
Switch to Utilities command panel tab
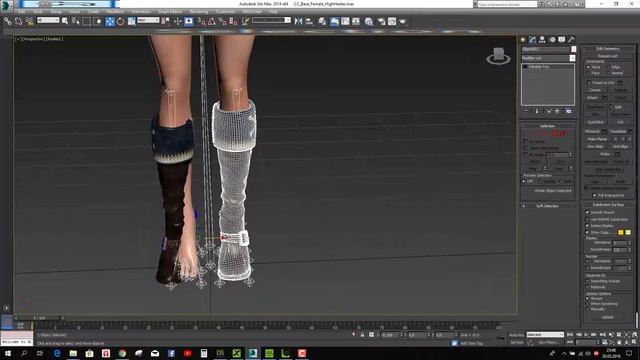coord(571,40)
